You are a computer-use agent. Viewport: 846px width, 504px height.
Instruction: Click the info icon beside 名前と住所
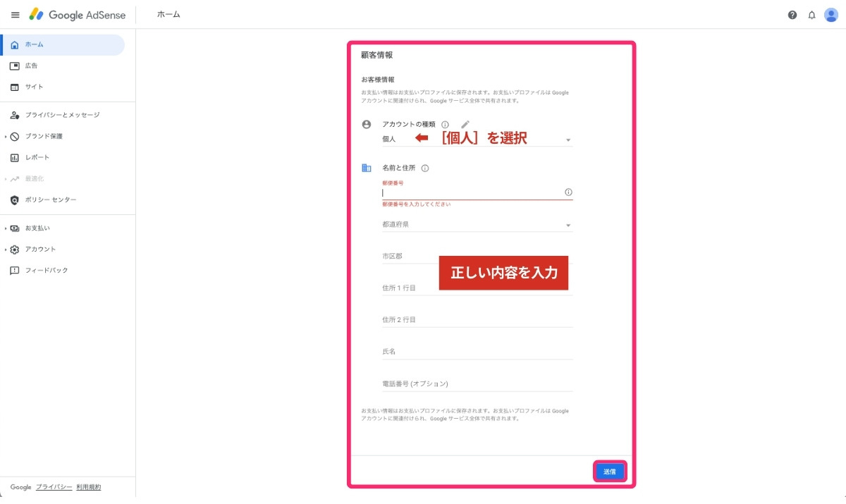click(425, 168)
